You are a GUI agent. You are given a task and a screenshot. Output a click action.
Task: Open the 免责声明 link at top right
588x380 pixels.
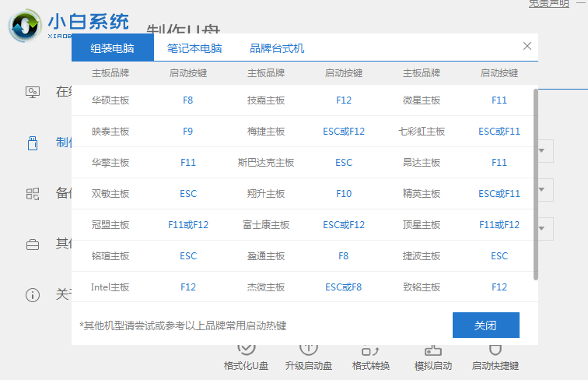(548, 3)
